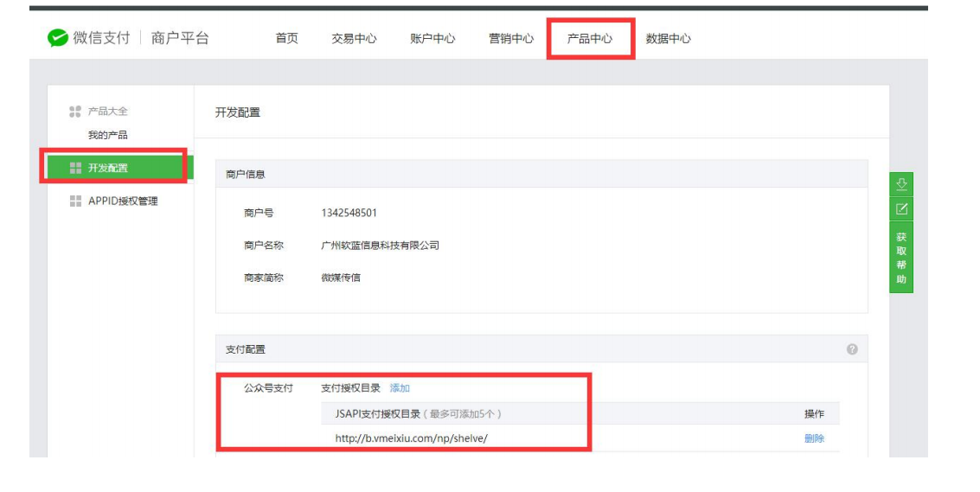Go to the 首页 tab

(286, 39)
